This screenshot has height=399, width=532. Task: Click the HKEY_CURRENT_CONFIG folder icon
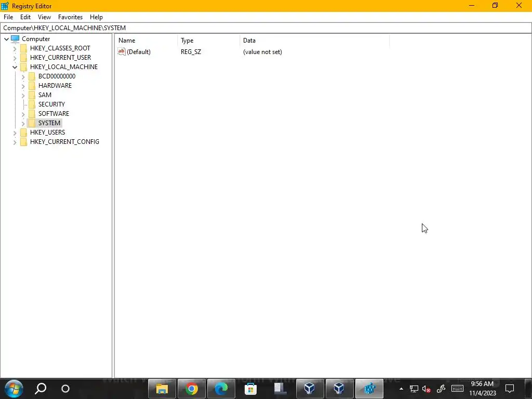[23, 142]
